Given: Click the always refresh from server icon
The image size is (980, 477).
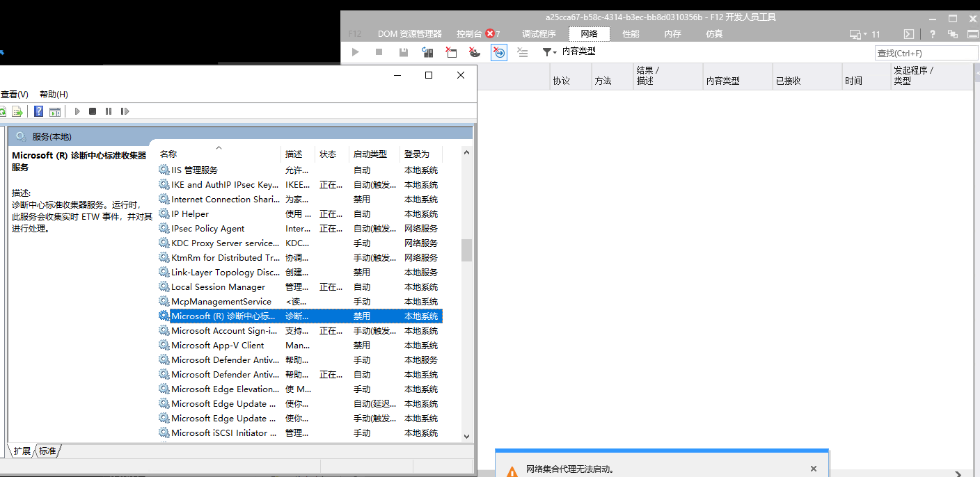Looking at the screenshot, I should point(428,52).
